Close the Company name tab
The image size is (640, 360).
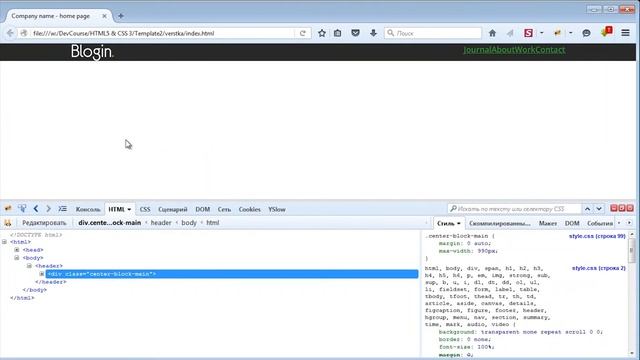tap(104, 16)
